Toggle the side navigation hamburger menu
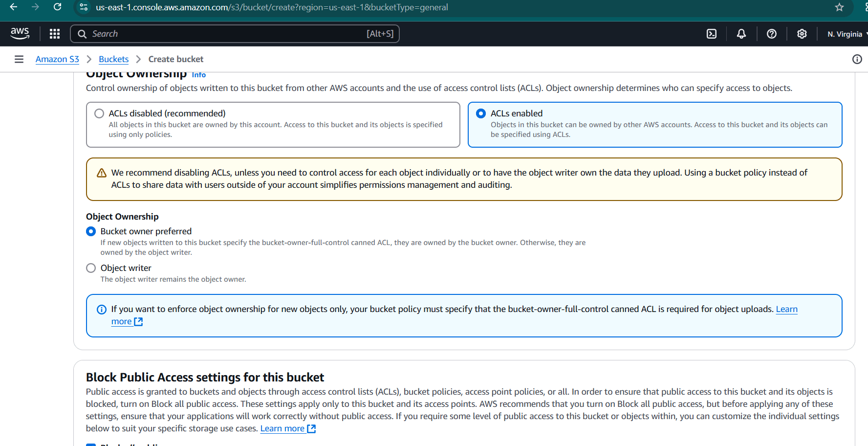The width and height of the screenshot is (868, 446). tap(19, 59)
